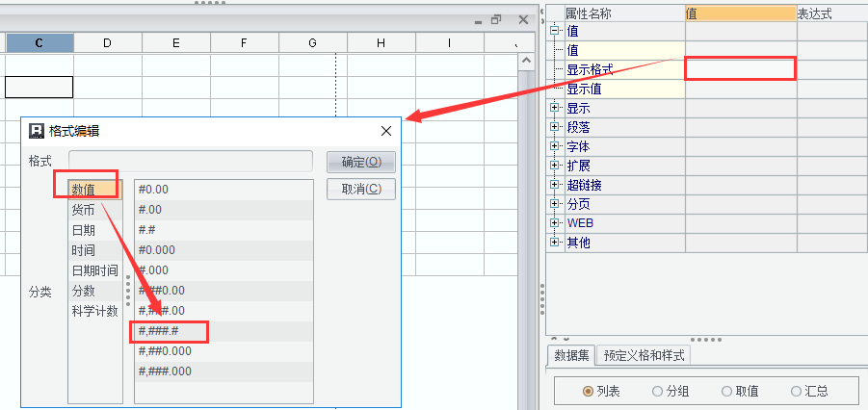Click the 确定(O) button

pos(361,162)
